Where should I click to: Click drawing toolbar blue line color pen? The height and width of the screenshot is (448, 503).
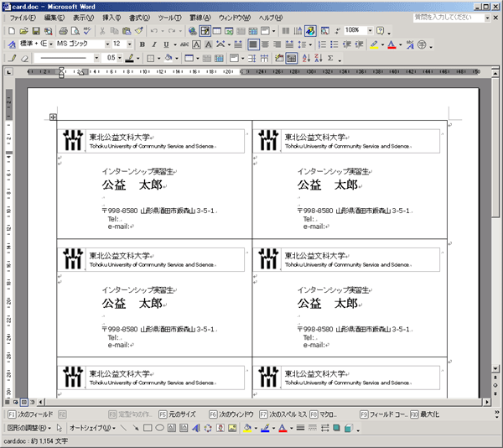(x=265, y=428)
